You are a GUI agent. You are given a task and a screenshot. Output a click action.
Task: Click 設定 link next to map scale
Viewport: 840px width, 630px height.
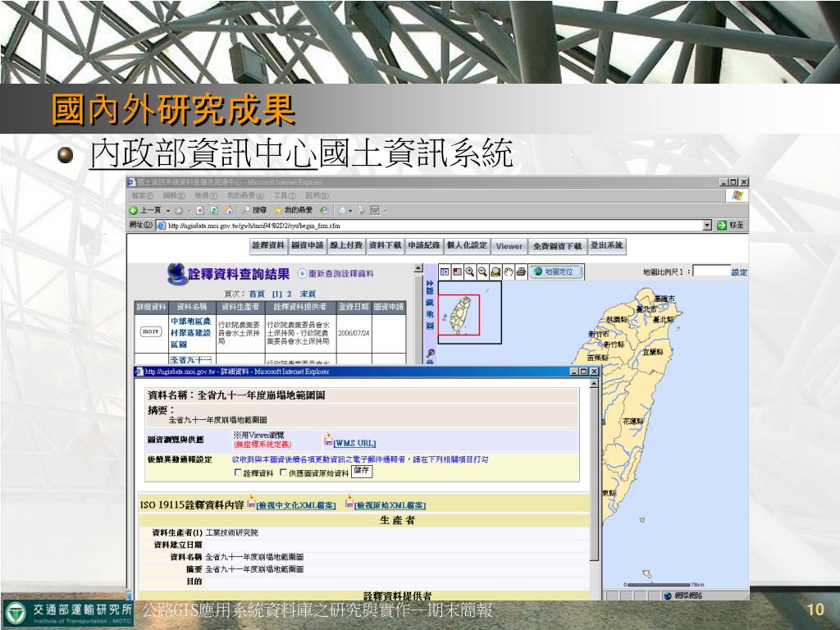pos(739,272)
